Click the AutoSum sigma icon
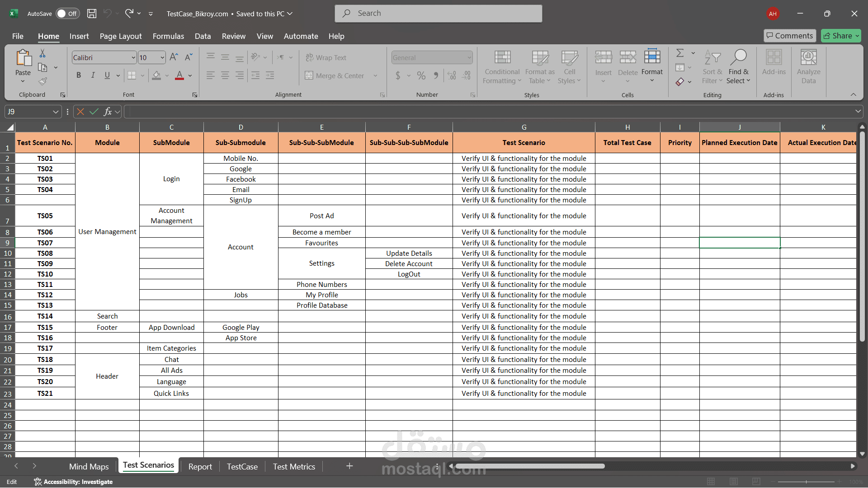The height and width of the screenshot is (488, 868). click(x=680, y=53)
